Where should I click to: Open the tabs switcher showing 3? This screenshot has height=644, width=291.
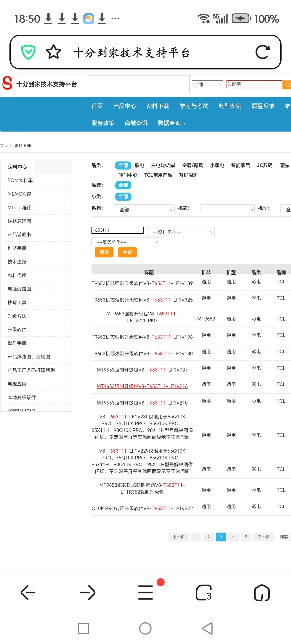tap(204, 593)
